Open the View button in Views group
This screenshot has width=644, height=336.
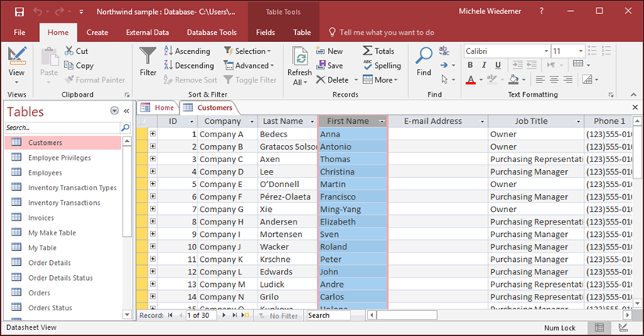pyautogui.click(x=16, y=65)
